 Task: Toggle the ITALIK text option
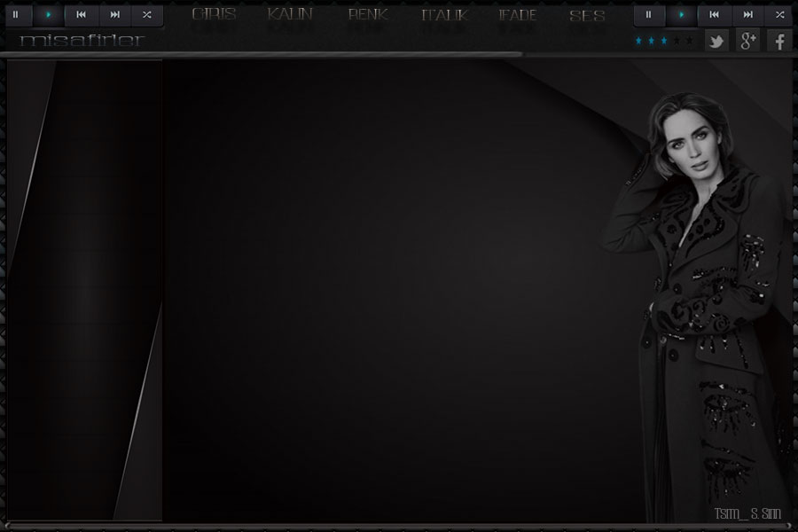(443, 16)
